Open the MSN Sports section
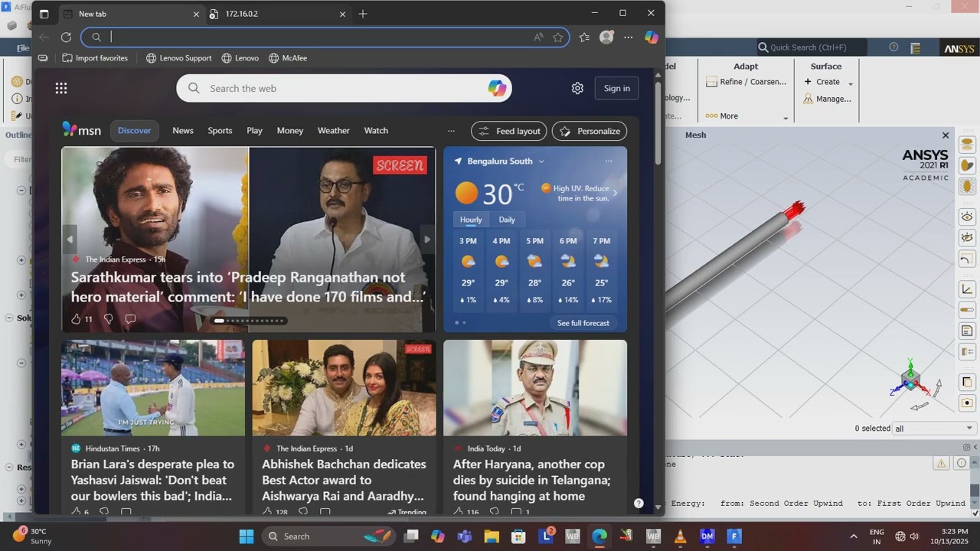The height and width of the screenshot is (551, 980). (220, 131)
